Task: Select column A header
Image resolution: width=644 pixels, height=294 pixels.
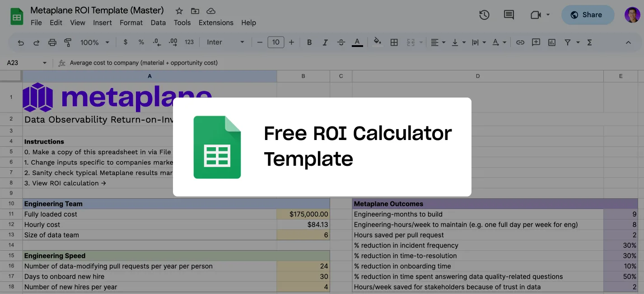Action: (149, 76)
